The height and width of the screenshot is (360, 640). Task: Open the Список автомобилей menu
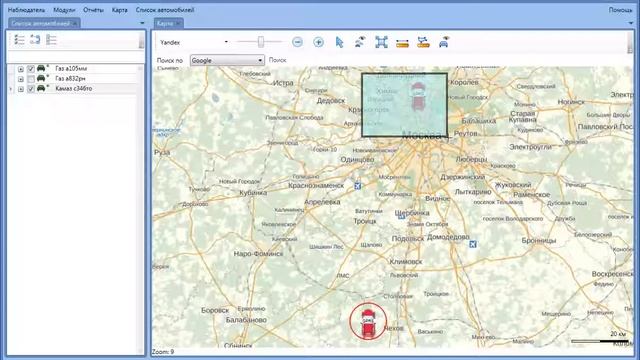pyautogui.click(x=165, y=10)
